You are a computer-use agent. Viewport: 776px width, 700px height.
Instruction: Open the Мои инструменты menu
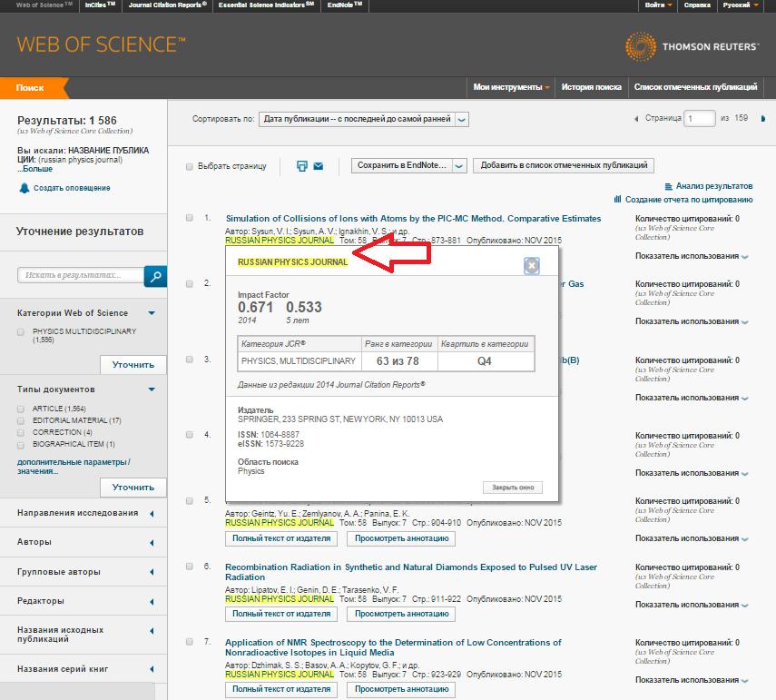click(511, 87)
